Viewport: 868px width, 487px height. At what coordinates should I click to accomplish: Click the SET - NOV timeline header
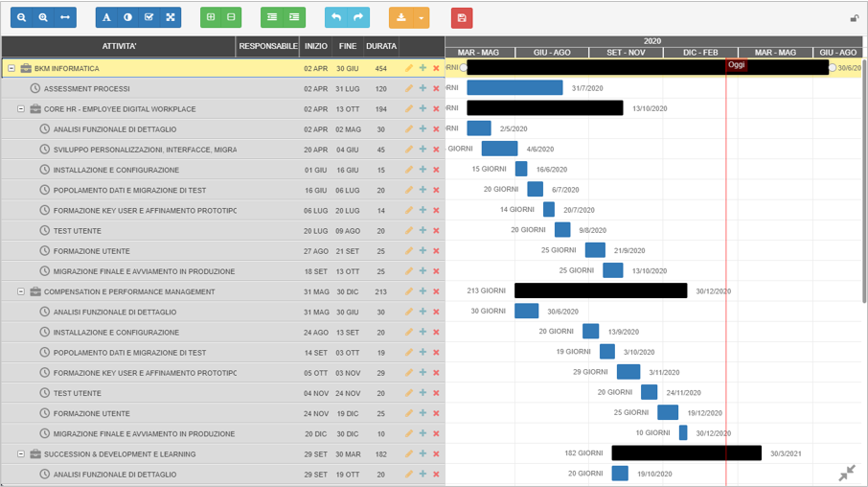626,53
